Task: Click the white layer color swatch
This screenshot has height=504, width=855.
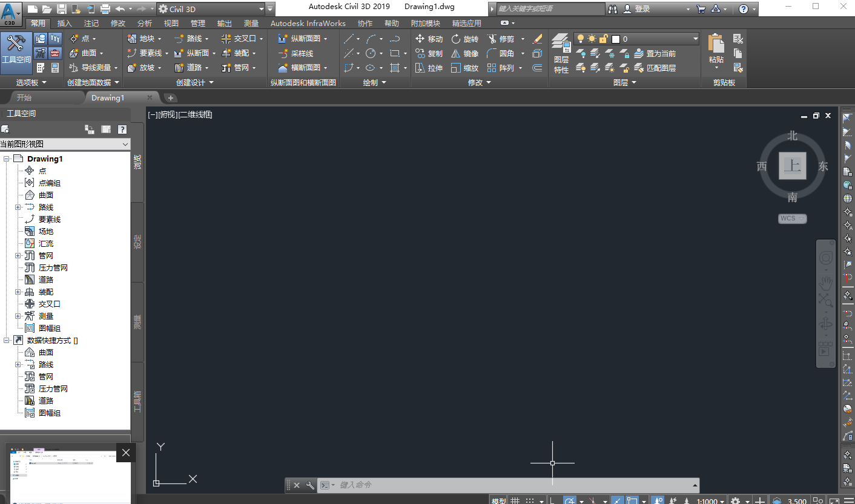Action: point(616,39)
